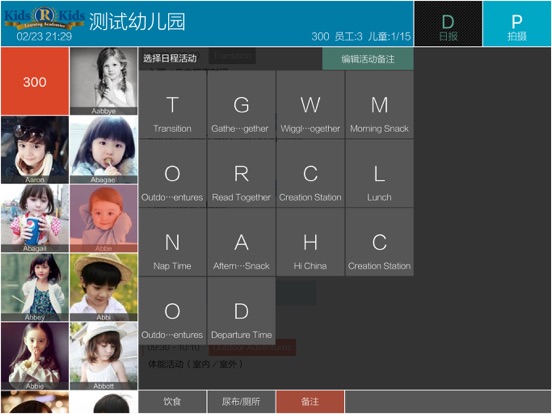Select the Transition activity tile

(172, 104)
